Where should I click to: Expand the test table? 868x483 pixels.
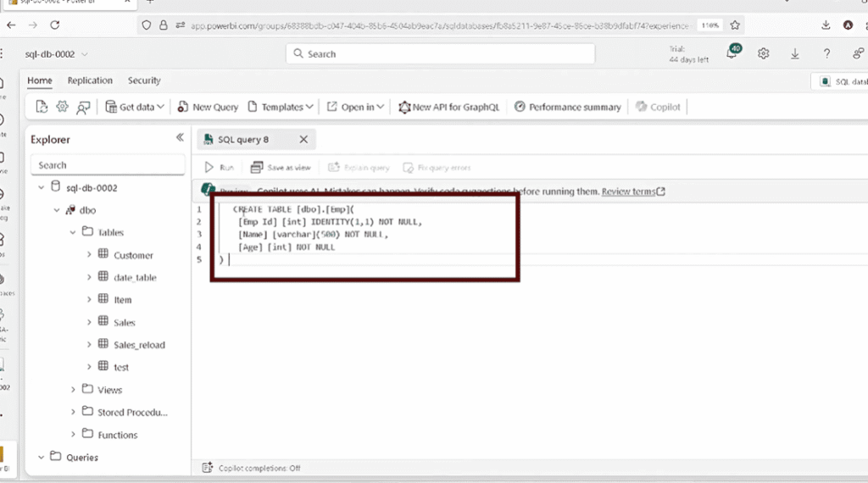88,367
